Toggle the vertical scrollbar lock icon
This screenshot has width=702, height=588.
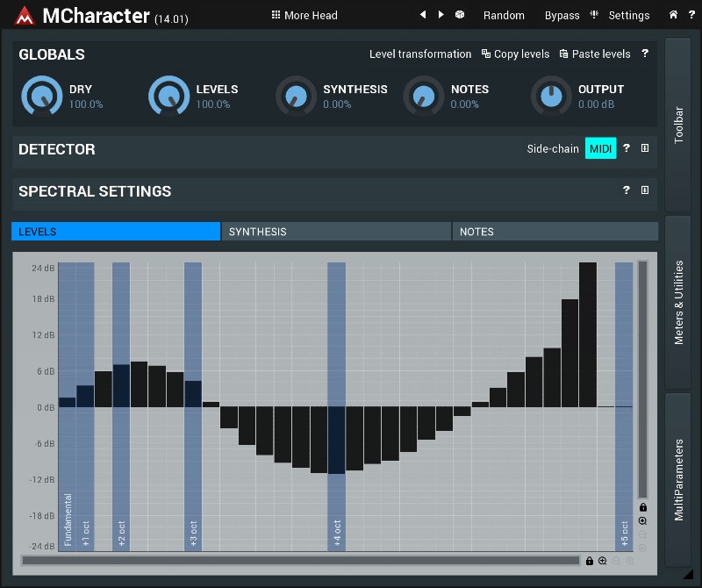tap(643, 507)
